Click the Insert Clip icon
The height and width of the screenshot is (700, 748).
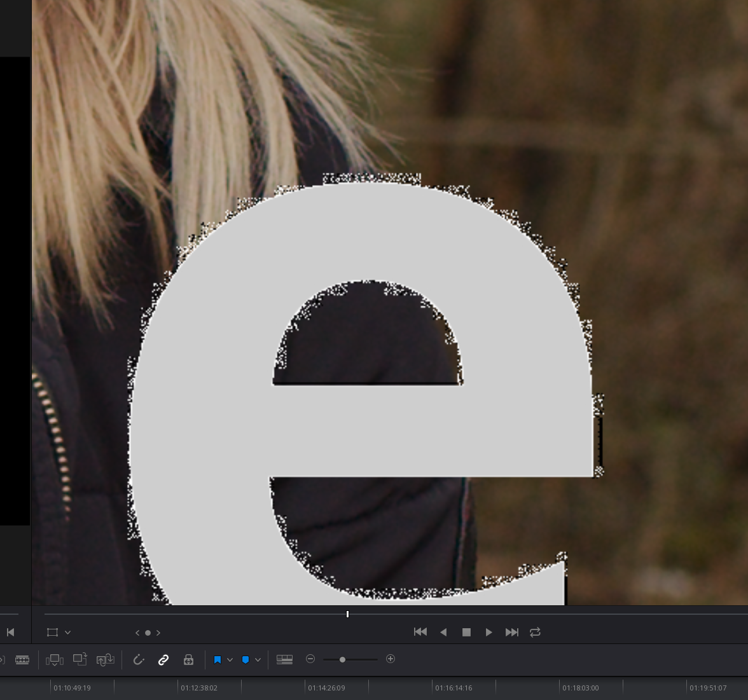coord(55,659)
